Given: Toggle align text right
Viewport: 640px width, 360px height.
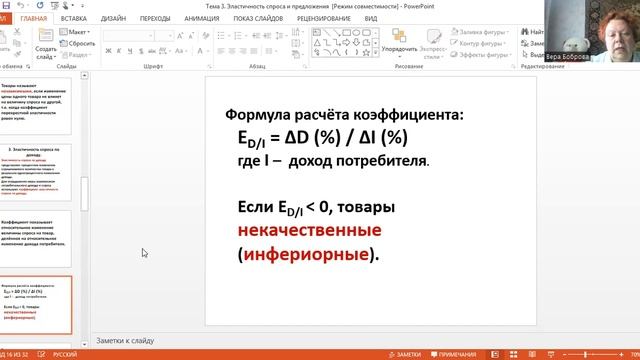Looking at the screenshot, I should click(x=243, y=51).
